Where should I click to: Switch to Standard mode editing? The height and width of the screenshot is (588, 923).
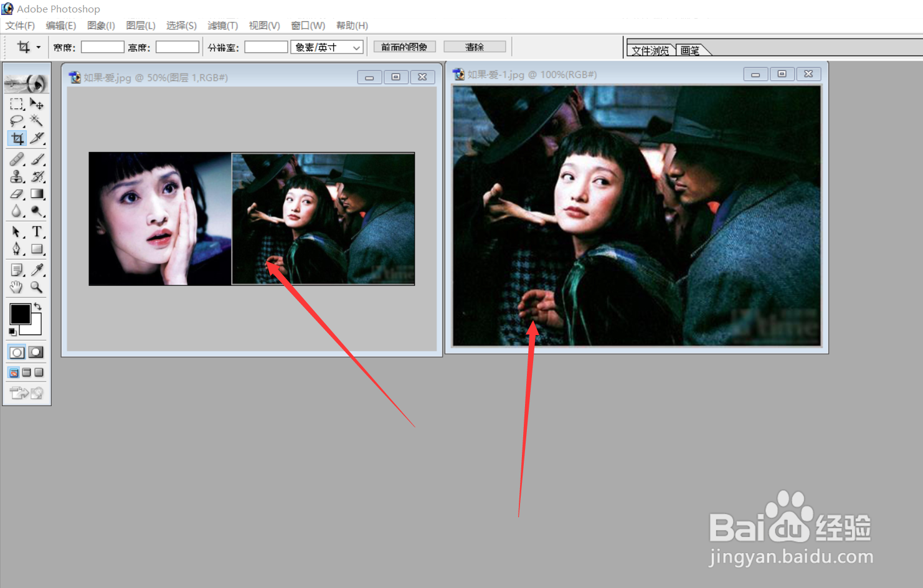(17, 353)
